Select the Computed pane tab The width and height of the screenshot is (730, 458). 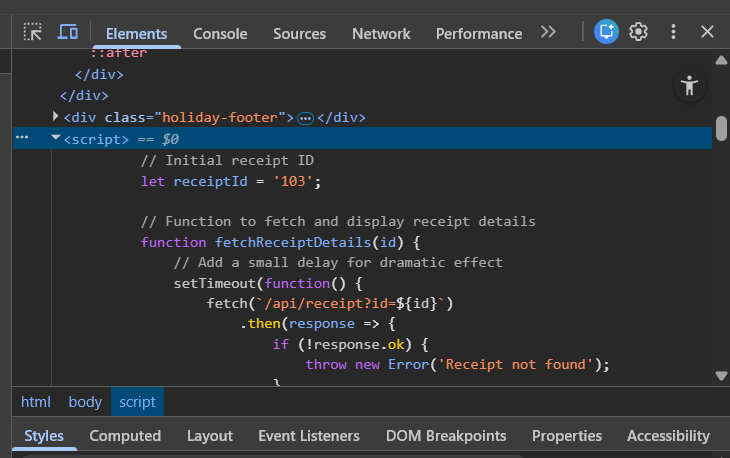[125, 436]
